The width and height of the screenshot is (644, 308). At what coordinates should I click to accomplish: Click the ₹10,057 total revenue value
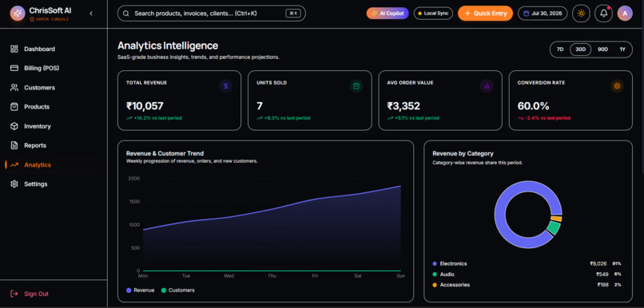click(x=145, y=106)
